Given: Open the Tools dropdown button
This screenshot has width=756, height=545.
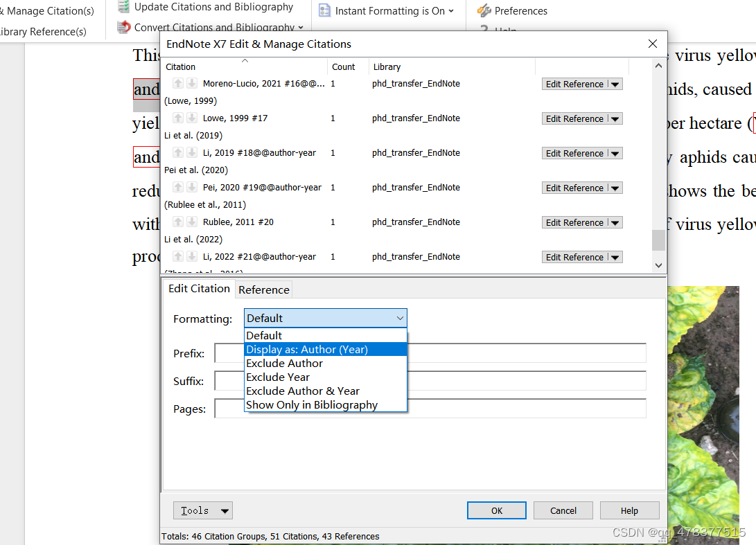Looking at the screenshot, I should (203, 510).
